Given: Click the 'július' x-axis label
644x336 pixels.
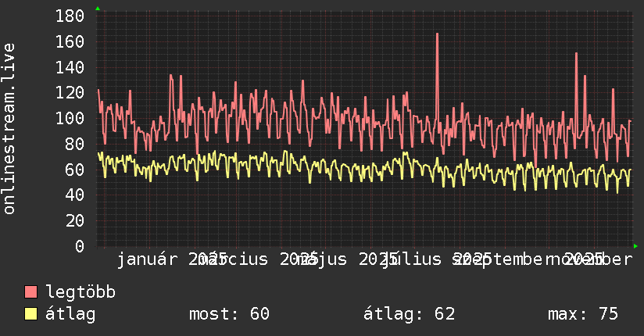Looking at the screenshot, I should tap(412, 259).
